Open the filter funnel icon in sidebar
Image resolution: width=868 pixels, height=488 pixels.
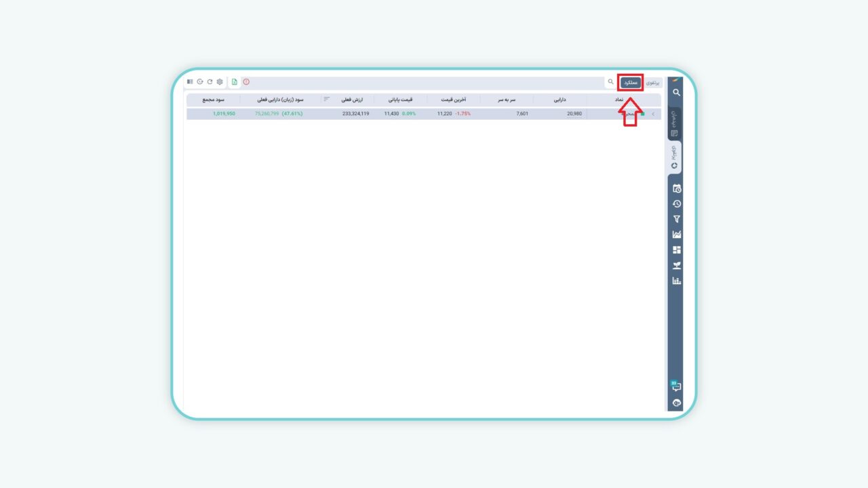pos(676,219)
